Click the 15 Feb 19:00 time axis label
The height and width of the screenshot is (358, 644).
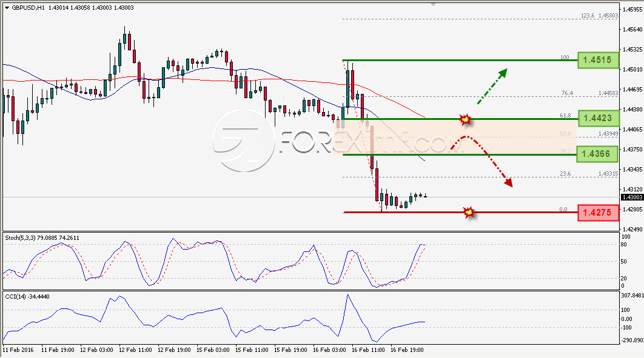pyautogui.click(x=290, y=350)
